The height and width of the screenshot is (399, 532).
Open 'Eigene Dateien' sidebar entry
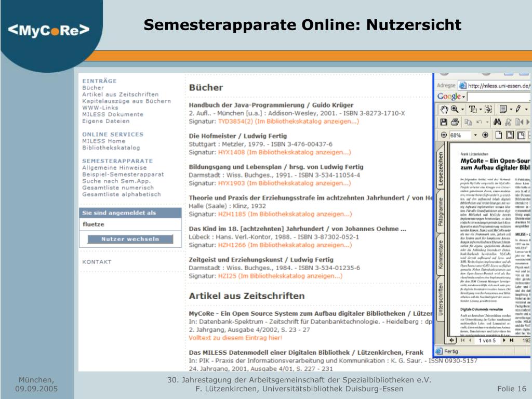[x=105, y=121]
